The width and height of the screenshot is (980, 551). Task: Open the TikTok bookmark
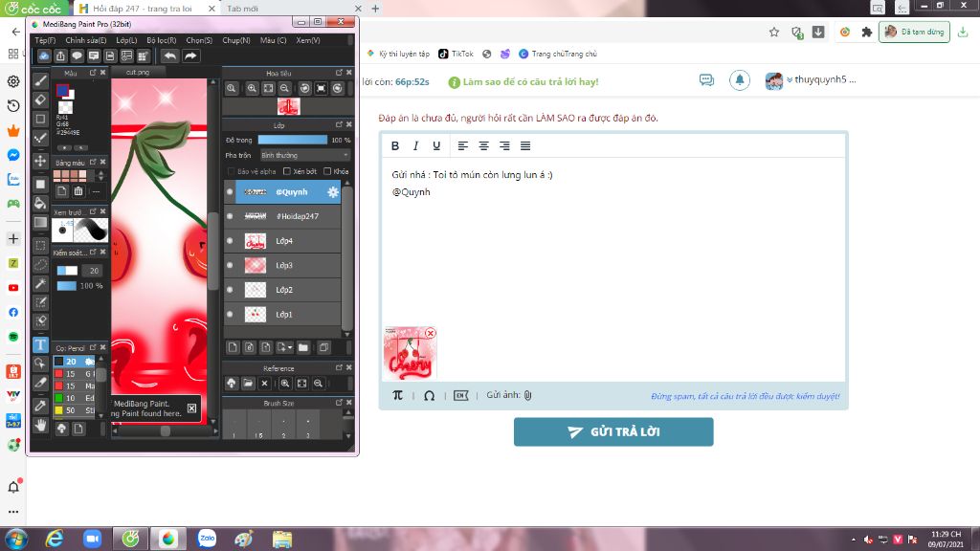(456, 54)
